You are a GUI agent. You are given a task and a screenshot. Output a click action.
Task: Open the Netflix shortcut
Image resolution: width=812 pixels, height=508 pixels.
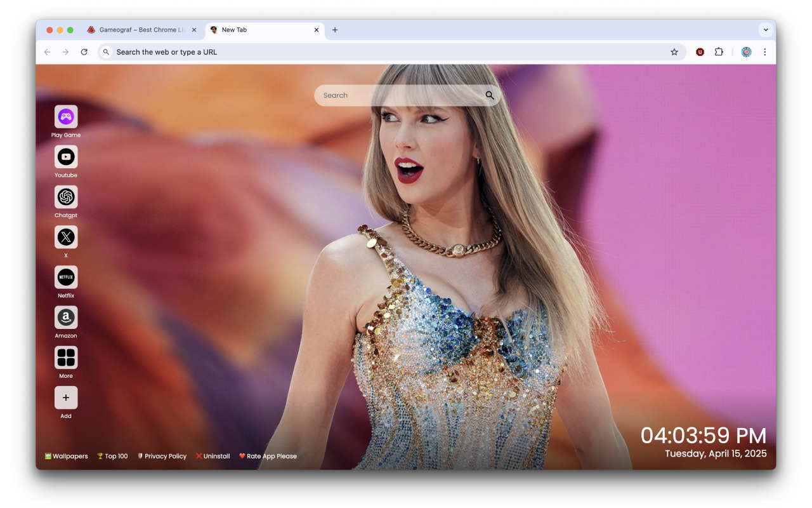(x=66, y=277)
